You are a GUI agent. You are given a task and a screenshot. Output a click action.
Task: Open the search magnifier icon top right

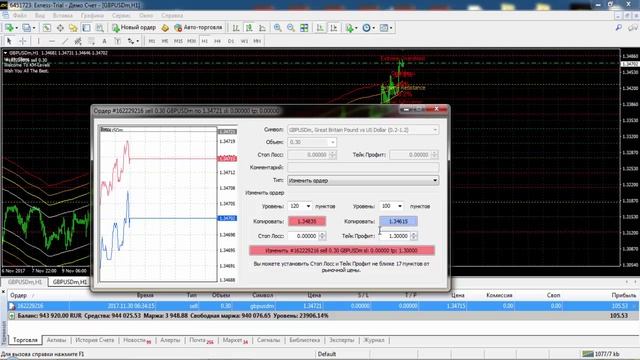(x=619, y=28)
